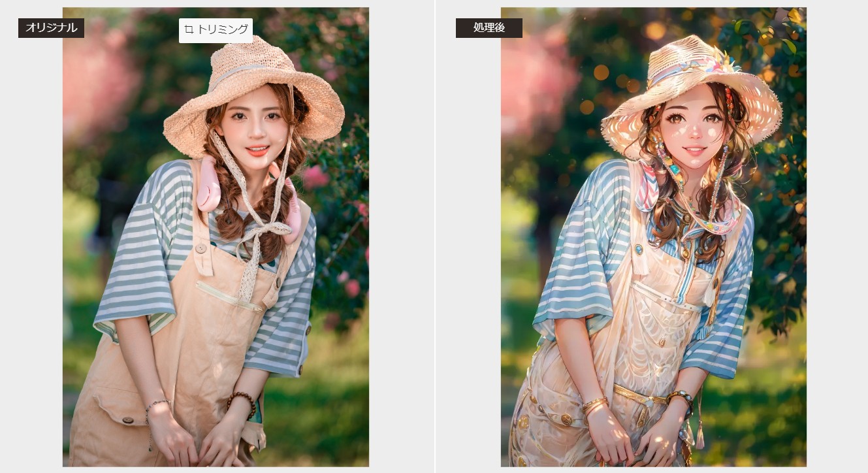
Task: Open the processed illustration on the right
Action: [x=653, y=237]
